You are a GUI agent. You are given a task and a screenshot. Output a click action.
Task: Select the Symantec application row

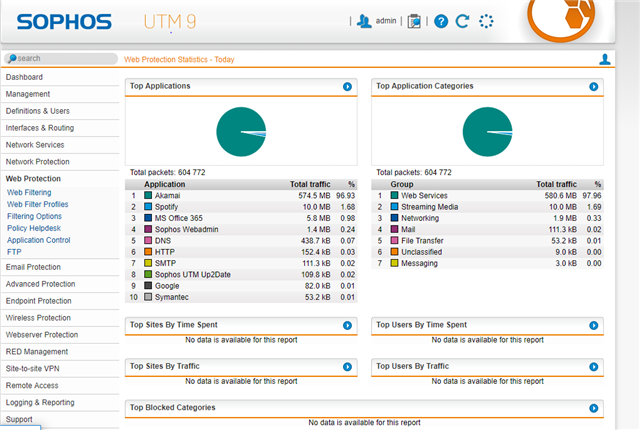pos(241,297)
